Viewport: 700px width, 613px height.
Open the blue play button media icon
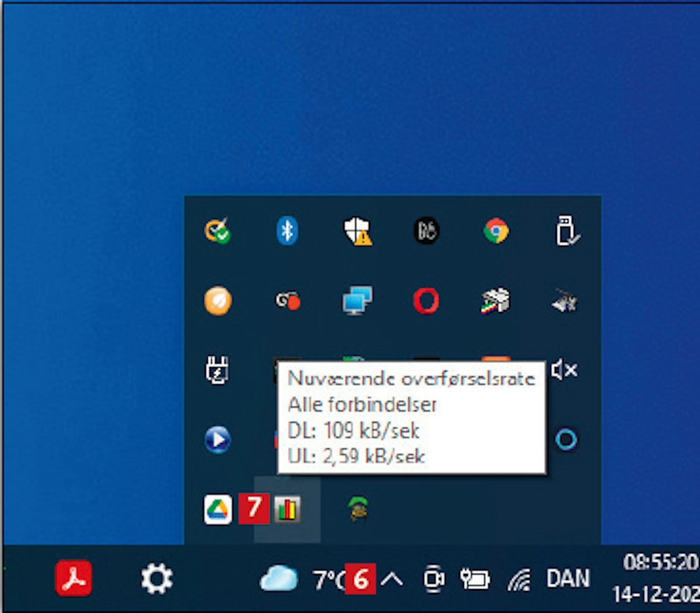pyautogui.click(x=217, y=440)
